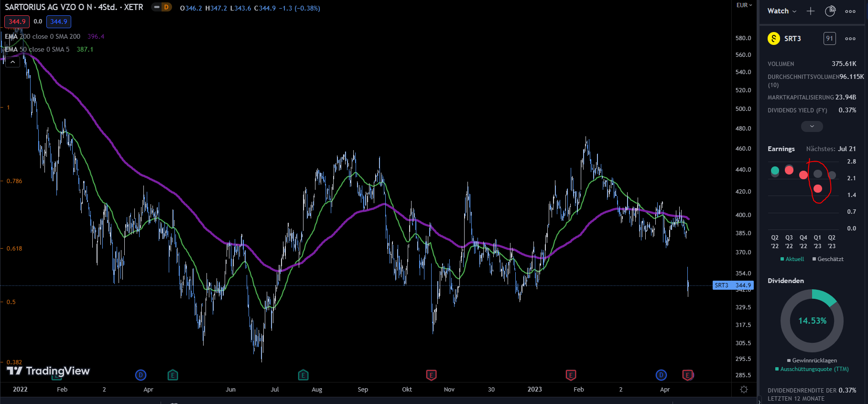Open more options for SRT3 details
This screenshot has width=868, height=404.
pos(850,39)
